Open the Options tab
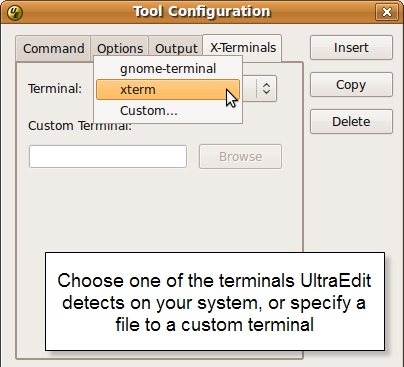 click(x=120, y=49)
